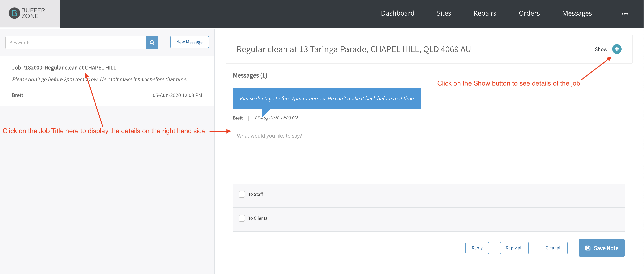Click the magnifier search icon button
The height and width of the screenshot is (274, 644).
point(152,42)
